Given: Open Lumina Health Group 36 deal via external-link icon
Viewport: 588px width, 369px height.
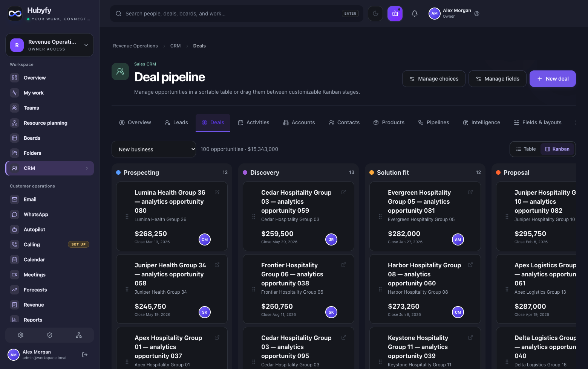Looking at the screenshot, I should 217,192.
